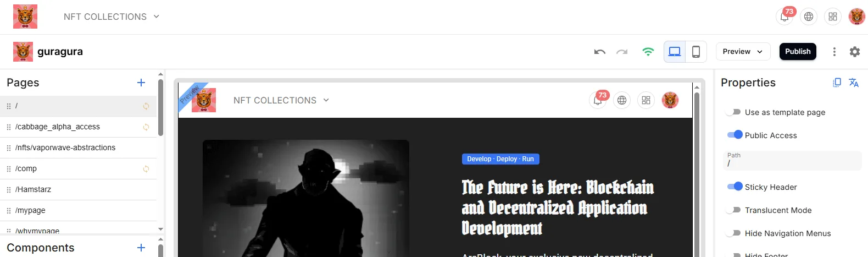Click scroll-up arrow of preview canvas
Viewport: 868px width, 257px height.
(697, 87)
